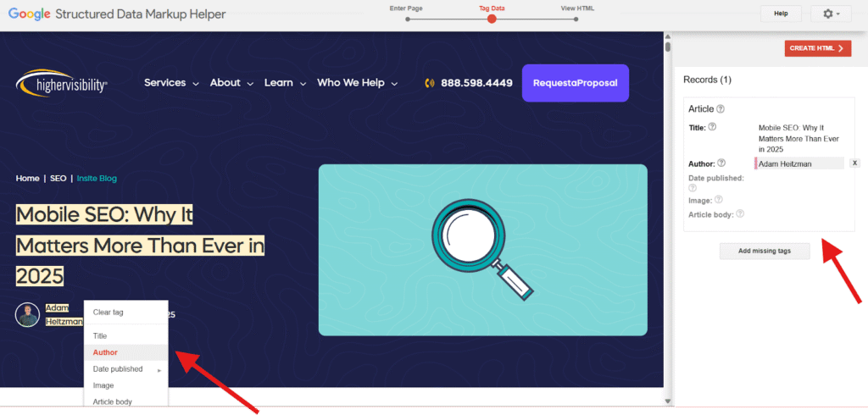This screenshot has height=415, width=868.
Task: Click Adam Heitzman's author avatar
Action: pyautogui.click(x=27, y=315)
